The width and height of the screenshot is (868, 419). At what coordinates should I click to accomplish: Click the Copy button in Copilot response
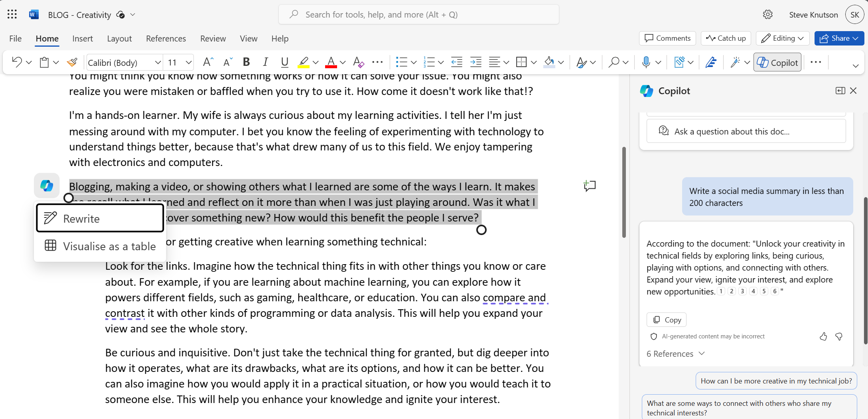(x=667, y=320)
